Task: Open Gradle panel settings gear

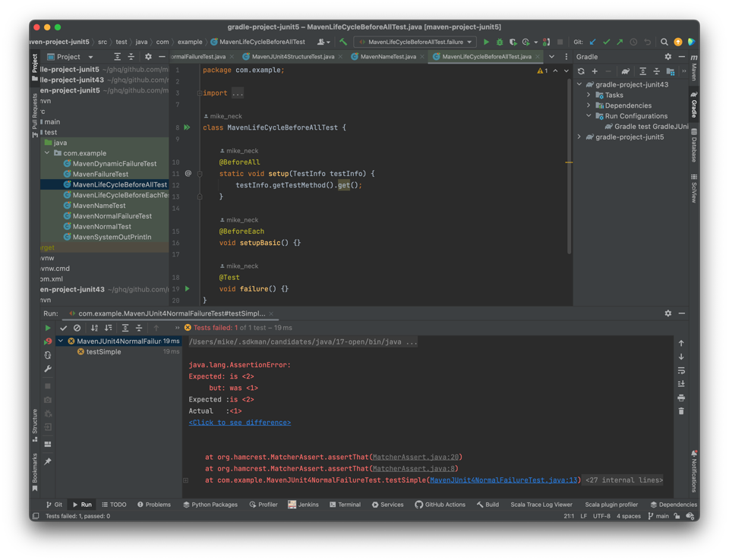Action: pos(668,57)
